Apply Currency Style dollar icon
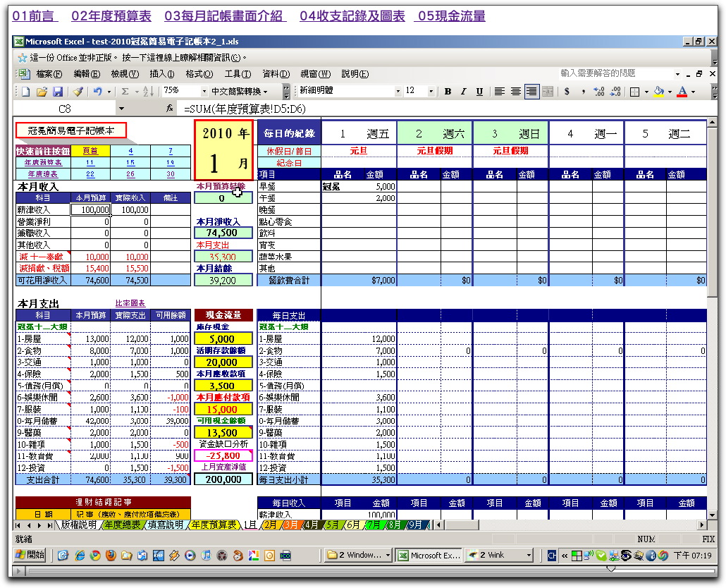Image resolution: width=726 pixels, height=588 pixels. click(x=567, y=92)
